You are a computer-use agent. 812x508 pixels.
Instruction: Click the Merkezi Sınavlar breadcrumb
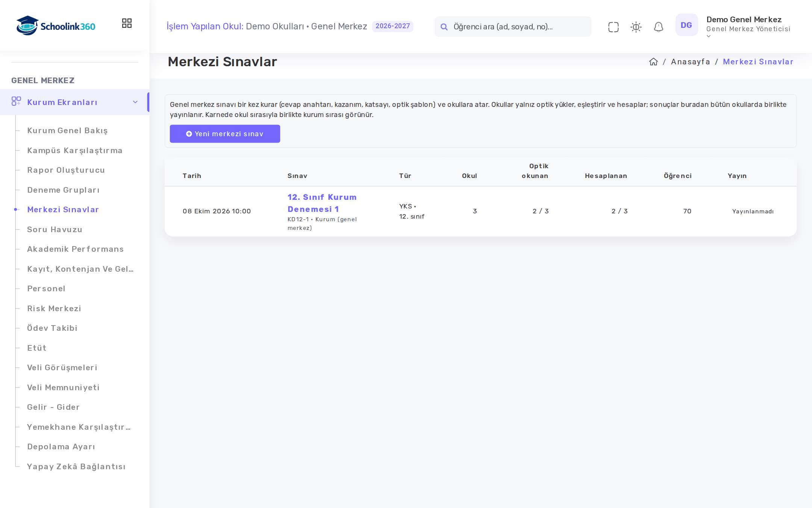(758, 62)
